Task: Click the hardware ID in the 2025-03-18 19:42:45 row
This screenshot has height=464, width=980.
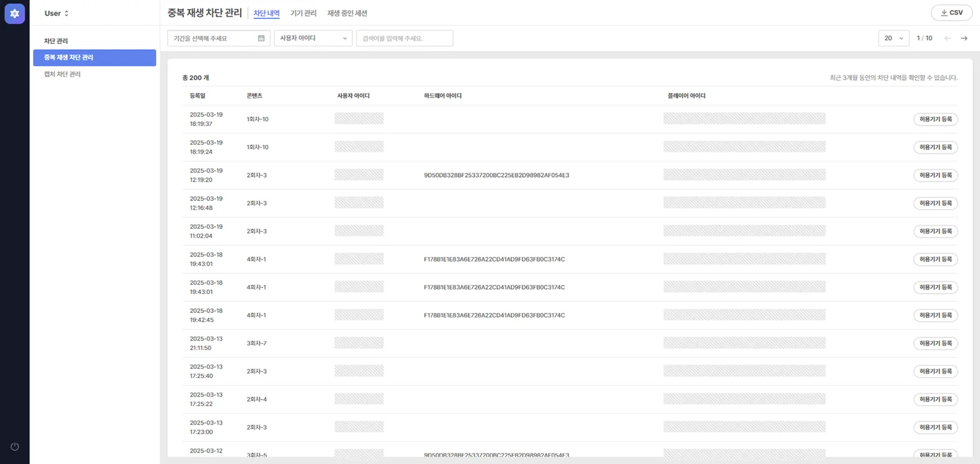Action: pyautogui.click(x=494, y=315)
